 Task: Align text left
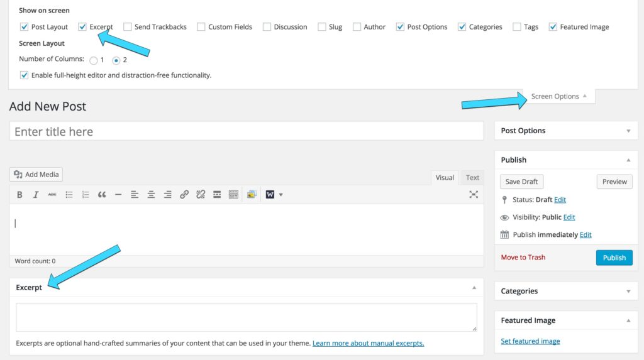135,195
